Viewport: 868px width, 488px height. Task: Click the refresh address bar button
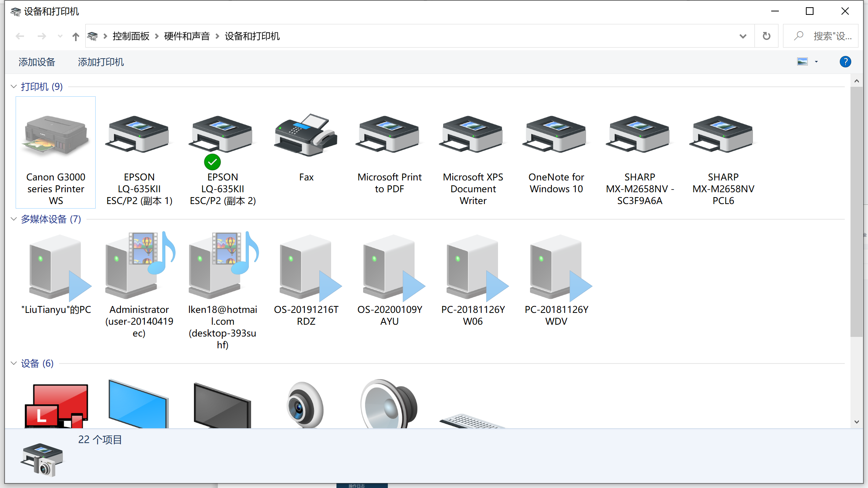point(766,36)
